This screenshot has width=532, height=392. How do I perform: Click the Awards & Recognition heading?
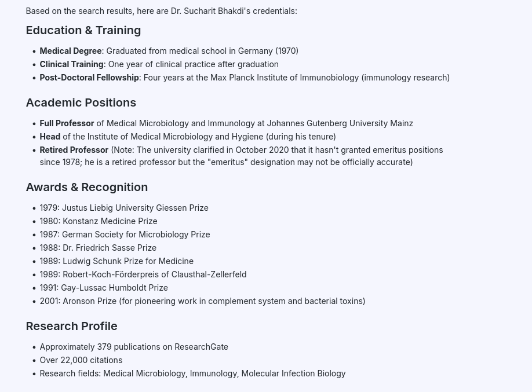87,187
